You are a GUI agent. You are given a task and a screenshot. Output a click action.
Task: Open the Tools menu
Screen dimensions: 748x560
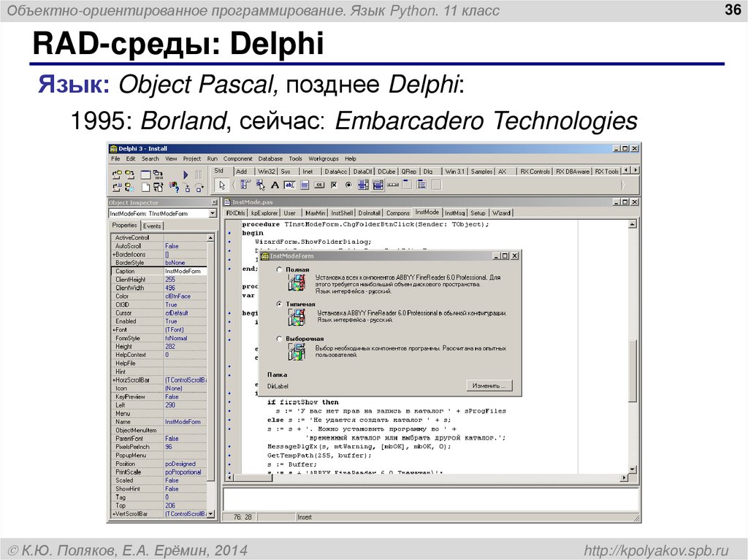click(295, 159)
